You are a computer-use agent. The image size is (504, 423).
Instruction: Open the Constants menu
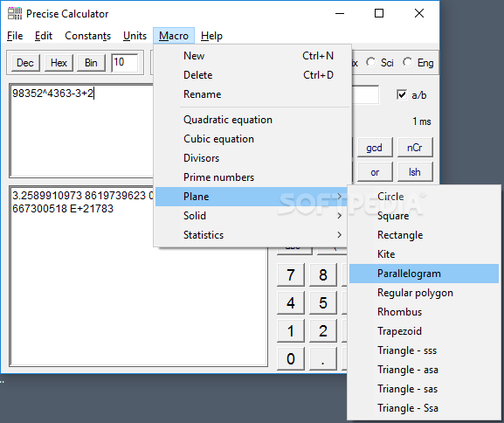87,36
